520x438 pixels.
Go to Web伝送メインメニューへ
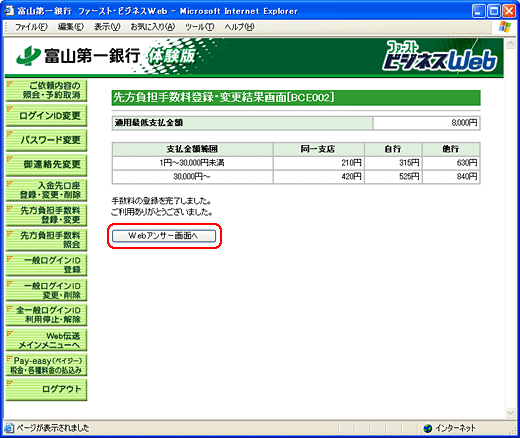[46, 340]
